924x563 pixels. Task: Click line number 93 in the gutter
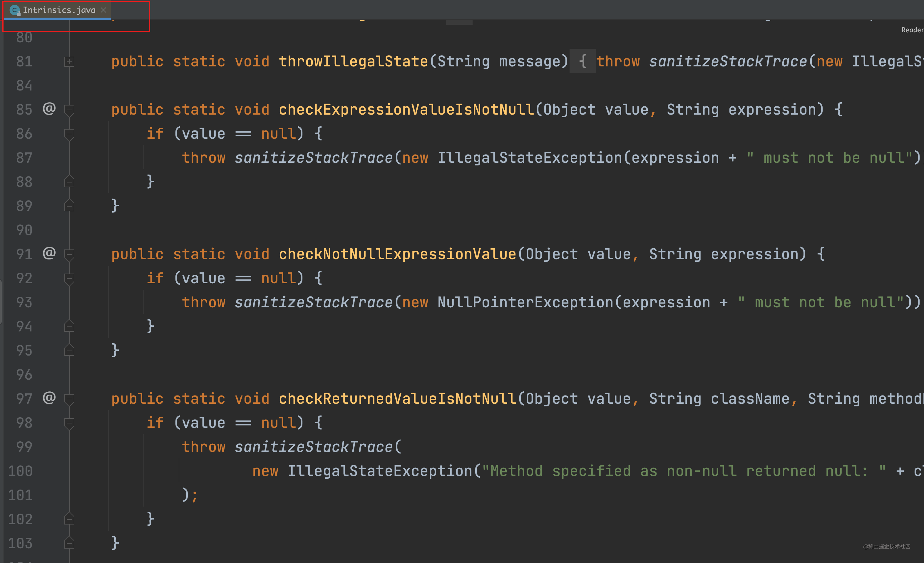(24, 302)
